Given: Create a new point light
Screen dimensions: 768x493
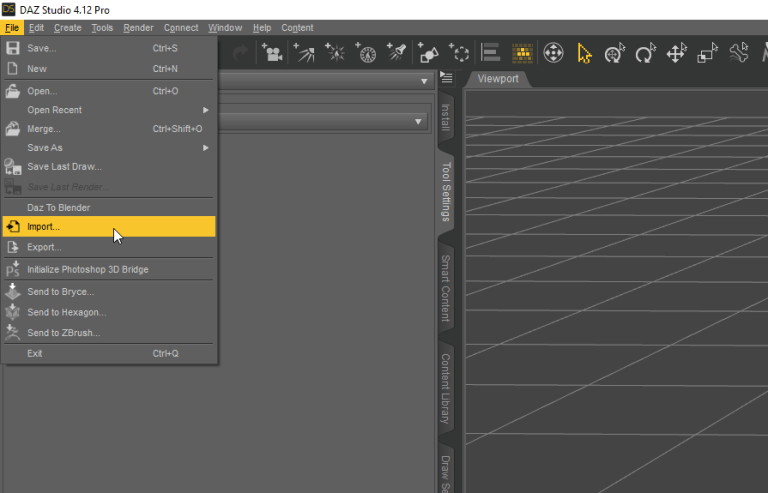Looking at the screenshot, I should [335, 52].
